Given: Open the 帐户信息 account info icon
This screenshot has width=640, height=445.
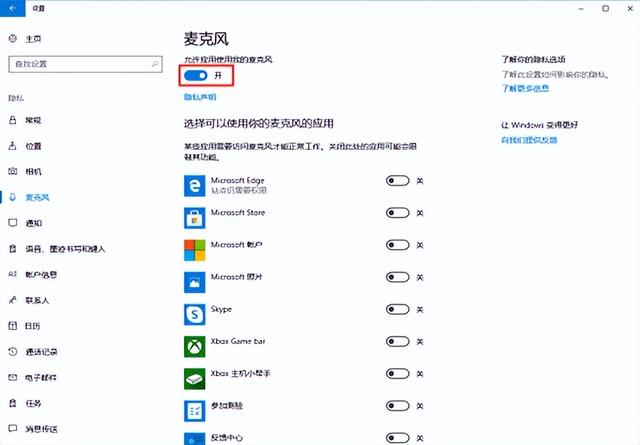Looking at the screenshot, I should click(x=13, y=274).
